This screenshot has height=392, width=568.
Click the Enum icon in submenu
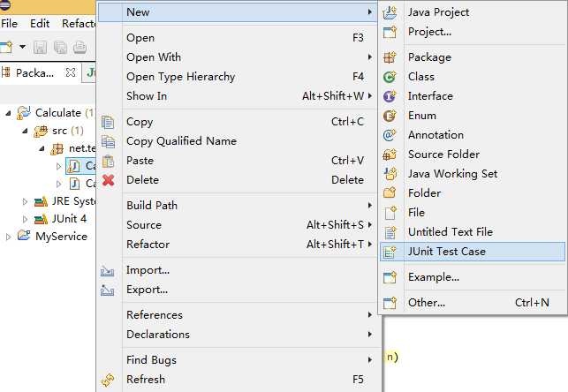click(x=390, y=116)
